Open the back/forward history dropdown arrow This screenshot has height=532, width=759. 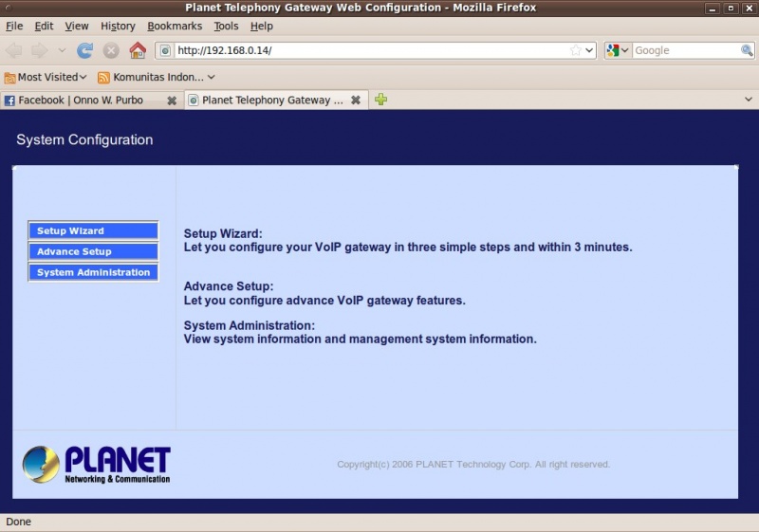62,50
